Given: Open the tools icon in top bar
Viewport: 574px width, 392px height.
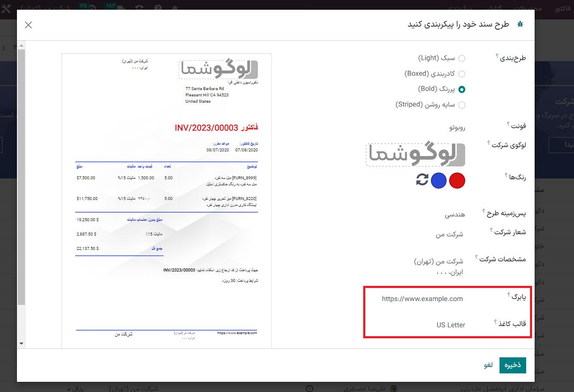Looking at the screenshot, I should coord(6,8).
